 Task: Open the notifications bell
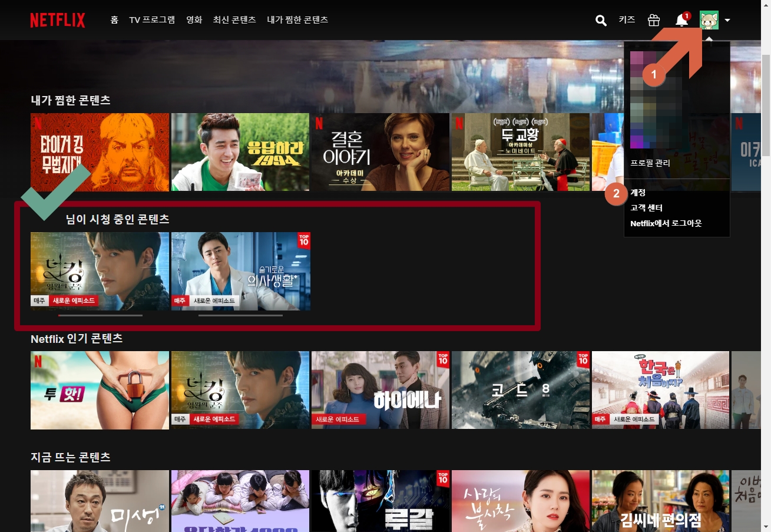(x=681, y=20)
